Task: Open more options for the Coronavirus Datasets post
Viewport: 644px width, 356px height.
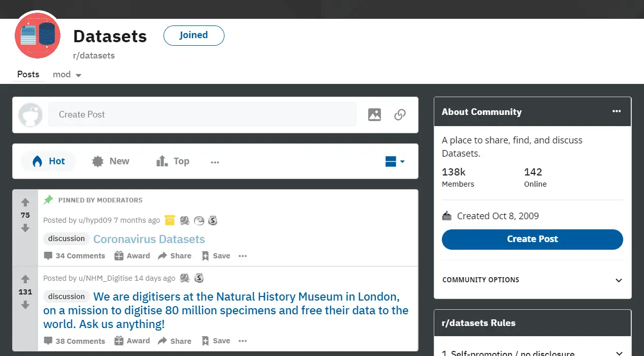Action: (x=243, y=256)
